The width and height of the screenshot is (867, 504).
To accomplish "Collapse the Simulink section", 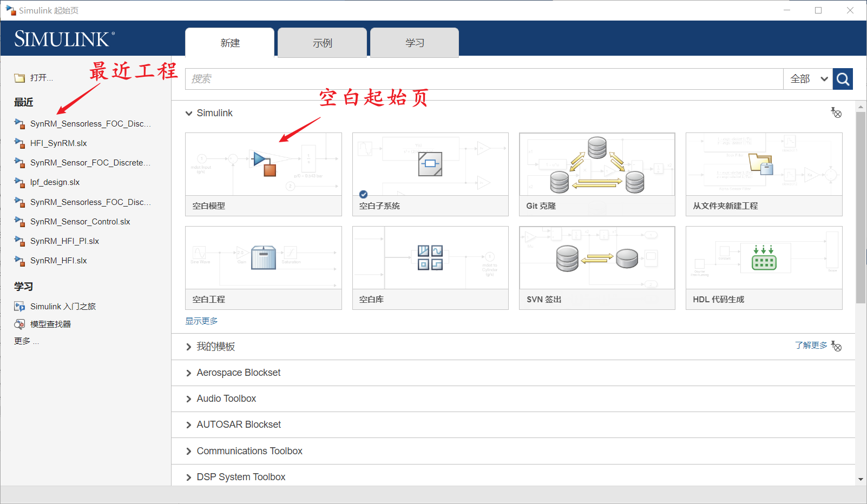I will click(x=189, y=113).
